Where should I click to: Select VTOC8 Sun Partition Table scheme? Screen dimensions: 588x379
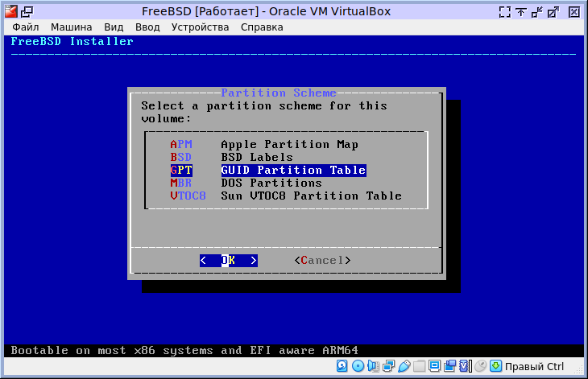click(286, 196)
